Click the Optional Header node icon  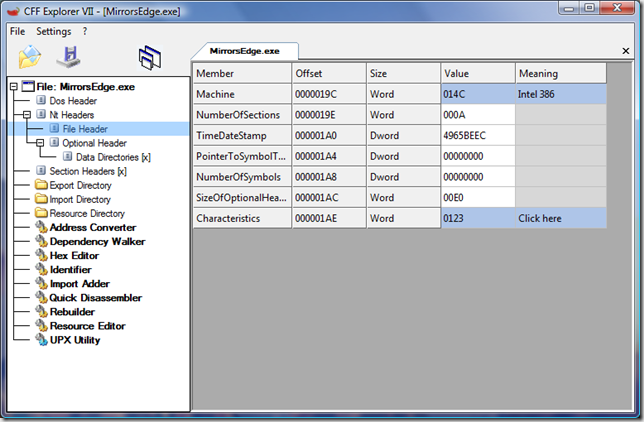coord(54,143)
